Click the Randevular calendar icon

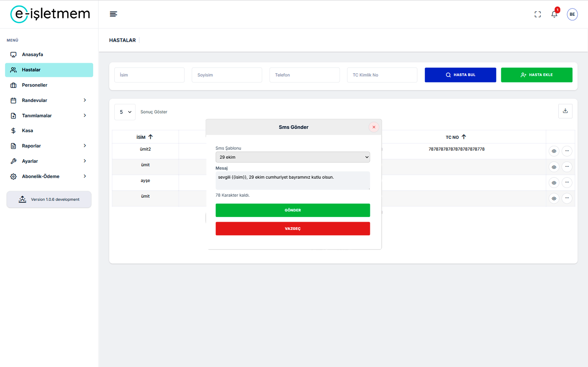pos(13,100)
